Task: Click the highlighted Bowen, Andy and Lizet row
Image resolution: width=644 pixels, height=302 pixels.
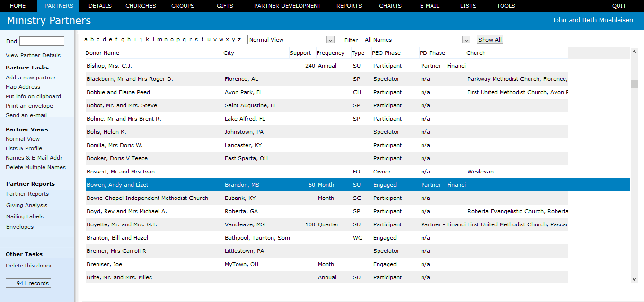Action: tap(358, 185)
